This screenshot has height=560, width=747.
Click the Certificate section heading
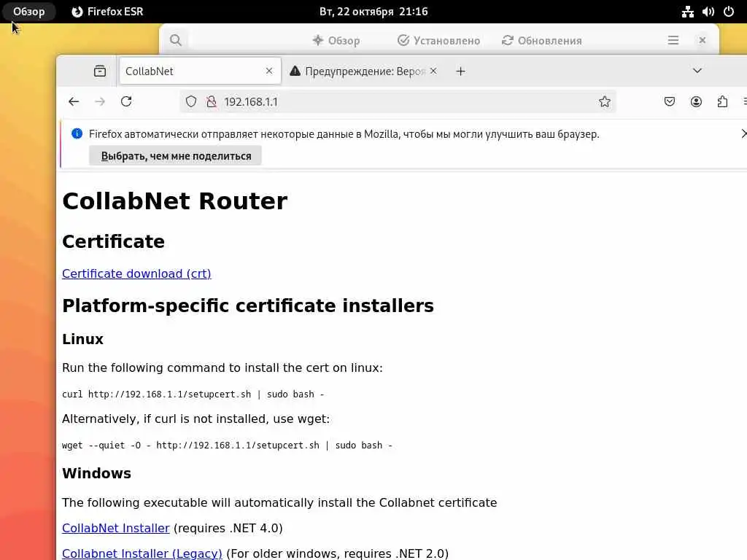113,241
